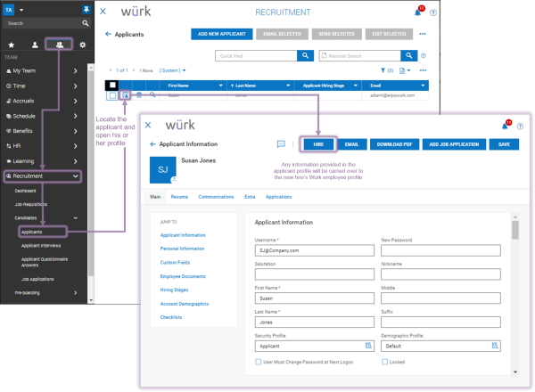Open the export document icon menu

[x=405, y=70]
